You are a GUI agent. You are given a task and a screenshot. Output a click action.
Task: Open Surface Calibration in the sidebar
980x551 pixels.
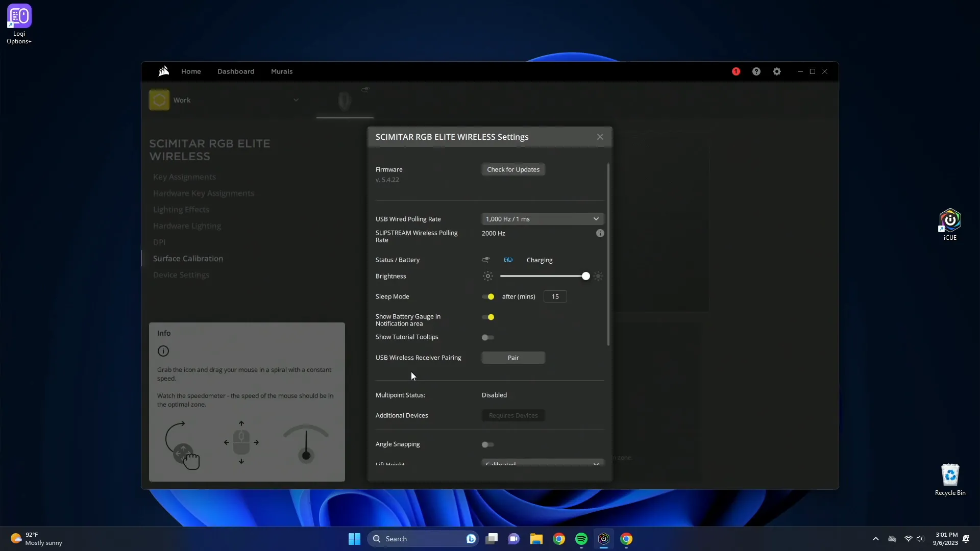pos(188,259)
